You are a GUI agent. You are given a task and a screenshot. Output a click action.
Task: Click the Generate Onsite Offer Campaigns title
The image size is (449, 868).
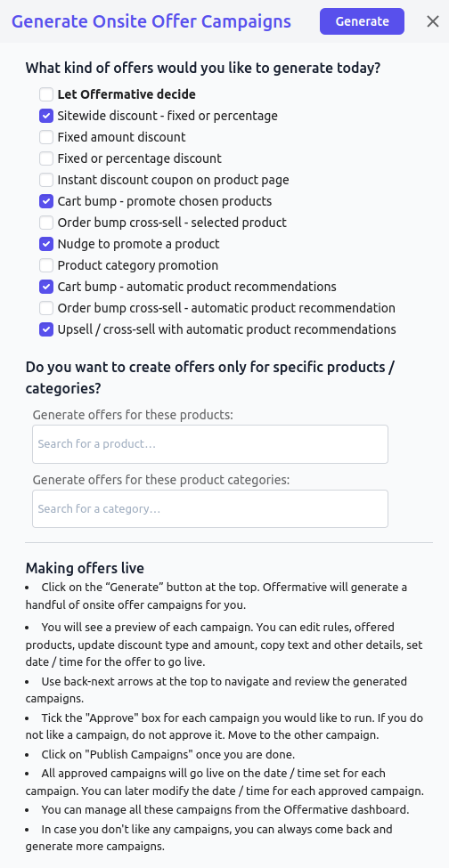pyautogui.click(x=151, y=21)
